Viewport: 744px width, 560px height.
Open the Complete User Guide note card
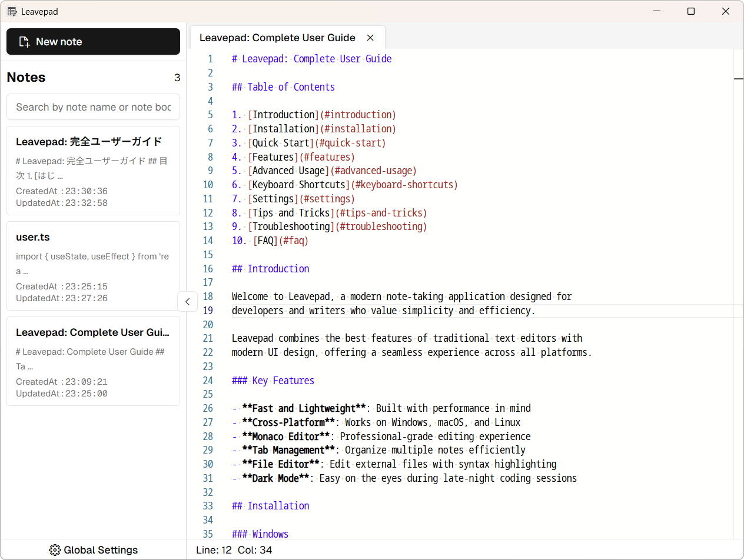(x=93, y=361)
